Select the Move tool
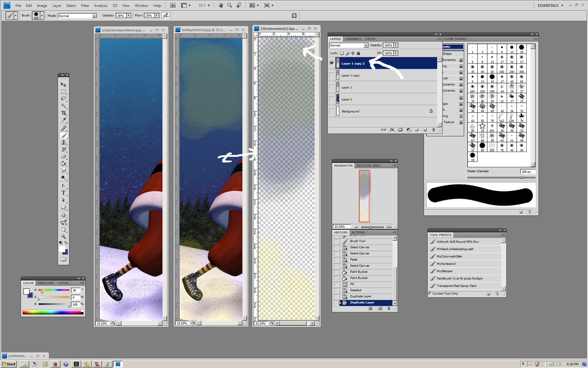The width and height of the screenshot is (588, 368). click(64, 84)
